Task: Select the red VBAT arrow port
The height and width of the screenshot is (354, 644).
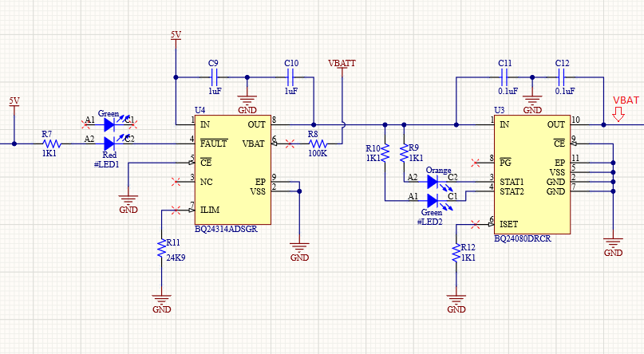Action: [618, 115]
